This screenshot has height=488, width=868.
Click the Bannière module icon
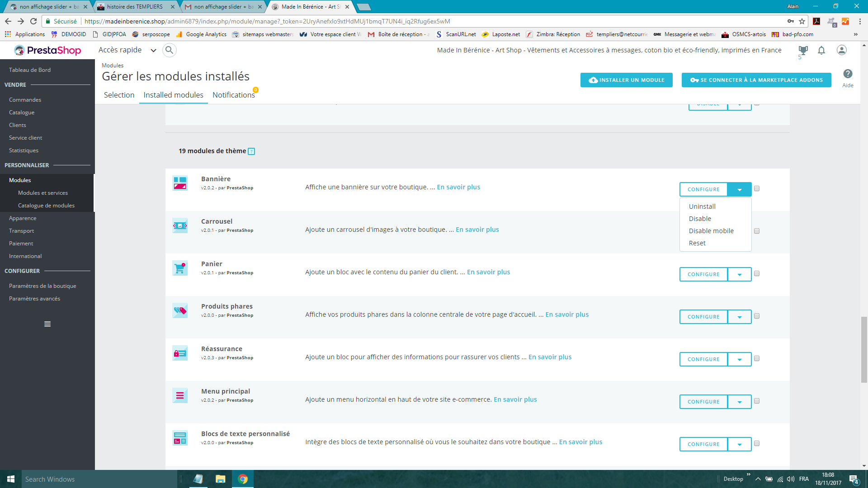click(x=180, y=183)
